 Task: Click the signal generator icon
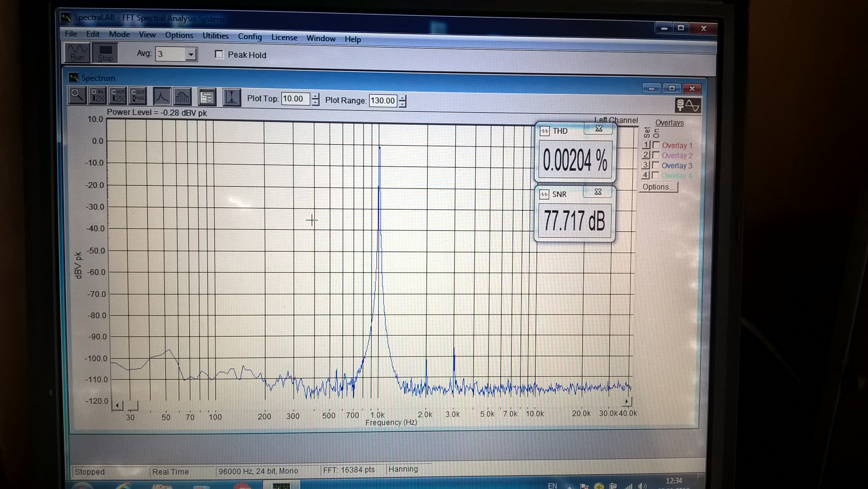[688, 106]
